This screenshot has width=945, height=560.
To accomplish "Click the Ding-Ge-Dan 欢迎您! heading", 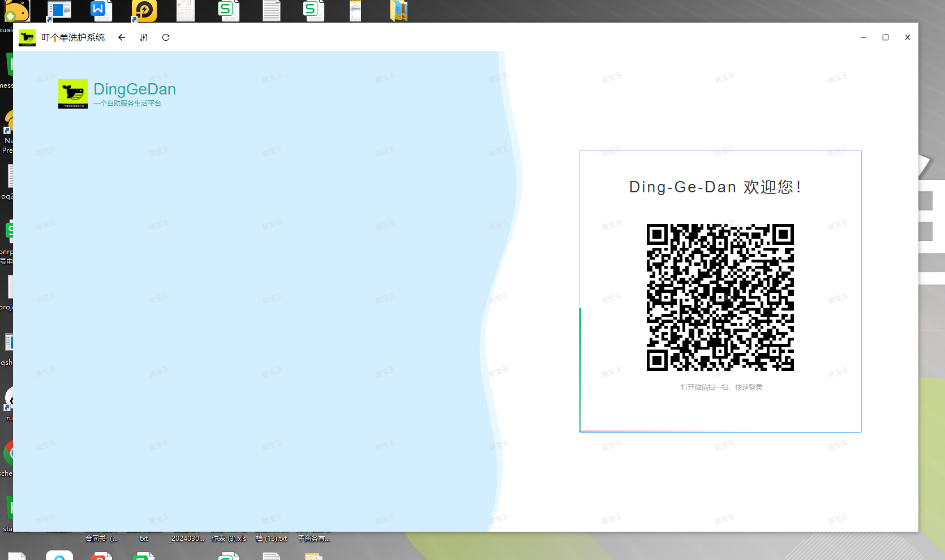I will tap(715, 187).
